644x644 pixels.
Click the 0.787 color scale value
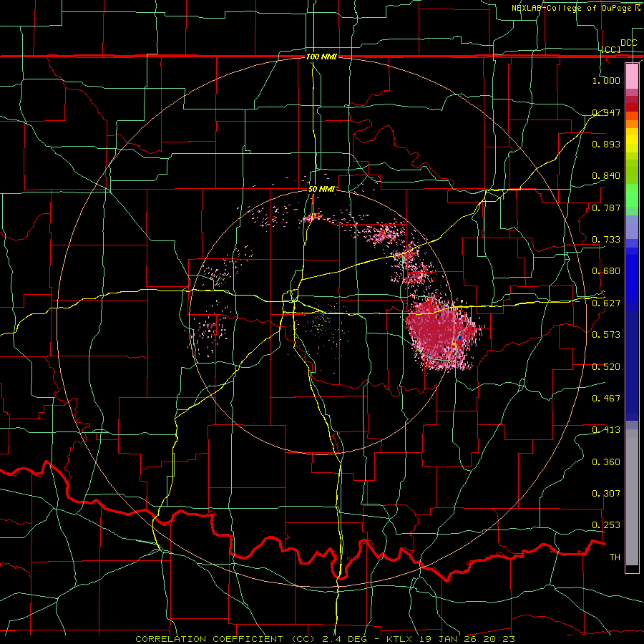pyautogui.click(x=606, y=208)
